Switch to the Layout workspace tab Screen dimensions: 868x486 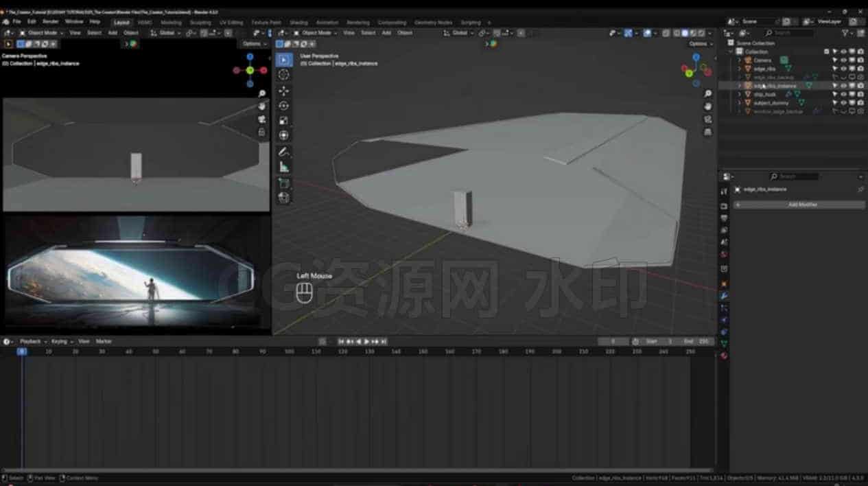[121, 22]
